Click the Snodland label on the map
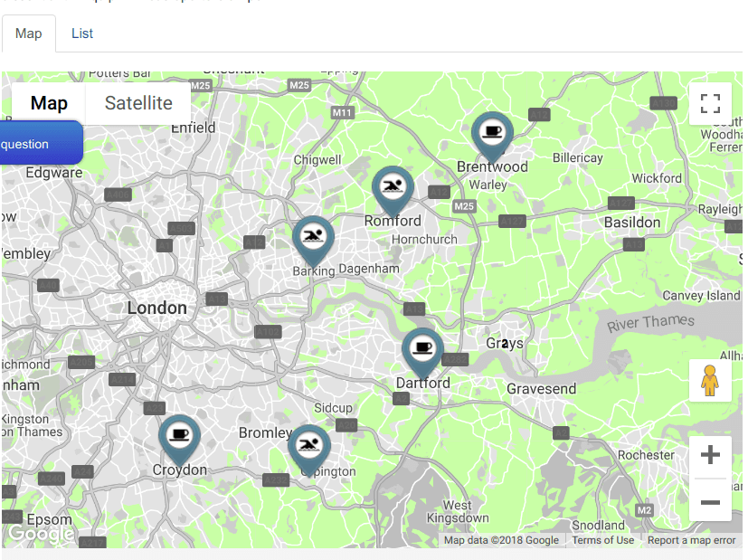 coord(598,526)
